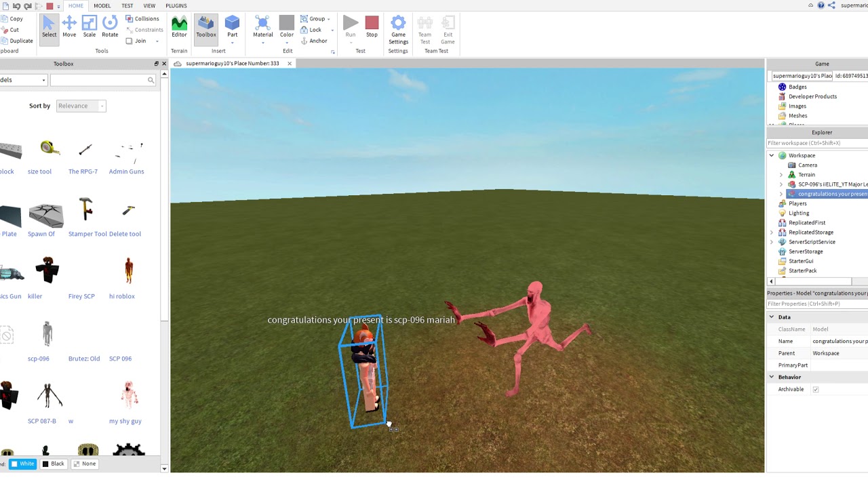Image resolution: width=868 pixels, height=488 pixels.
Task: Pick the Rotate tool
Action: click(110, 26)
